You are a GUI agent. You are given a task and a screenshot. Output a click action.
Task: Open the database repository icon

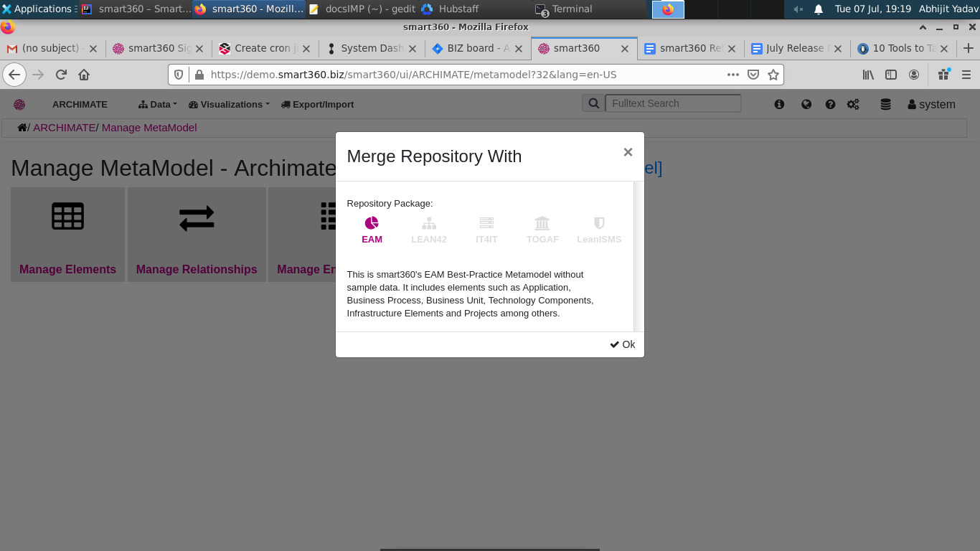pyautogui.click(x=885, y=105)
